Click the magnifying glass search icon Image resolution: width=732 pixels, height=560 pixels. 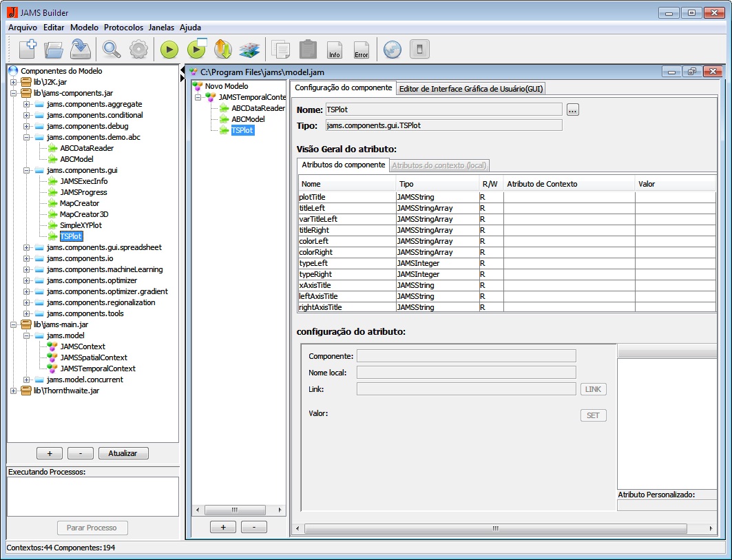[x=112, y=49]
